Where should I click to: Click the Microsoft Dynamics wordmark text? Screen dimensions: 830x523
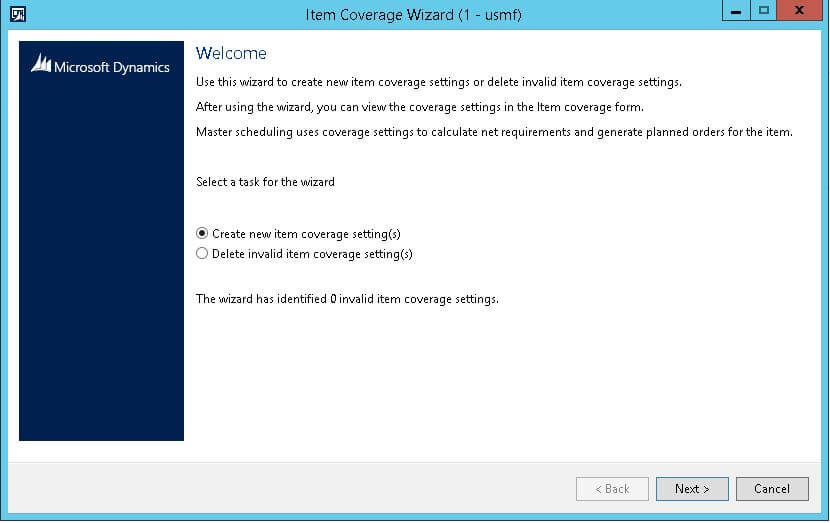112,68
